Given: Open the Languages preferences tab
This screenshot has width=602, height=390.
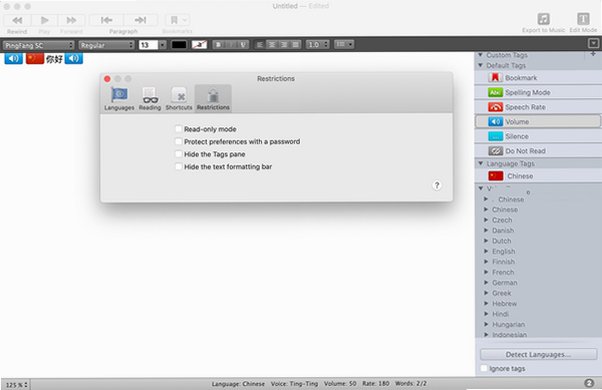Looking at the screenshot, I should tap(119, 99).
